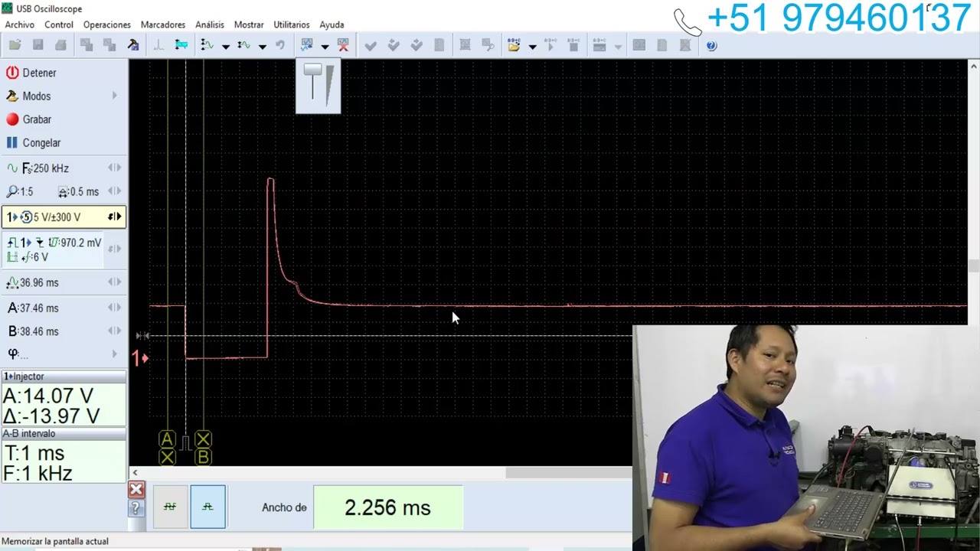The image size is (980, 551).
Task: Open dropdown beside A:B+C panel layout icon
Action: pyautogui.click(x=618, y=47)
